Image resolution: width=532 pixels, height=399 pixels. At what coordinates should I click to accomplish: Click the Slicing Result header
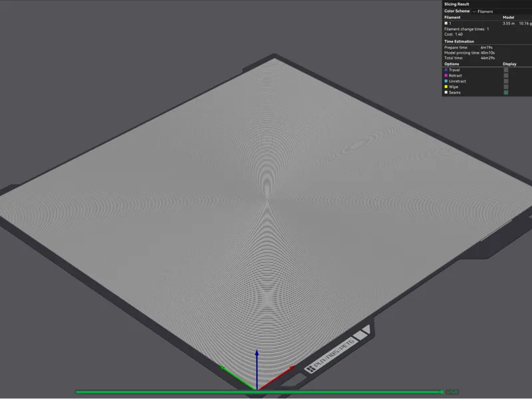(x=457, y=4)
